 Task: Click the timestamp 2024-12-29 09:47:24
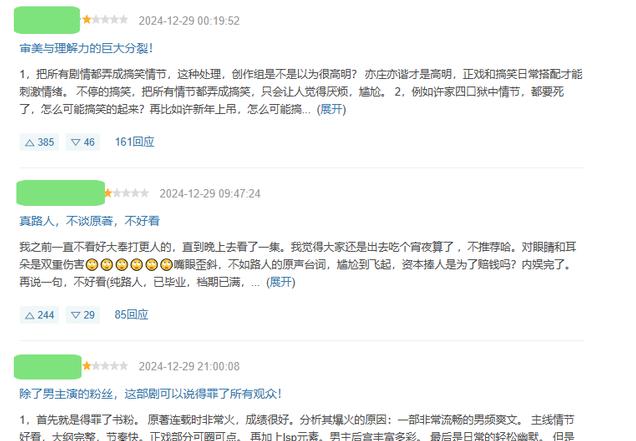[210, 194]
